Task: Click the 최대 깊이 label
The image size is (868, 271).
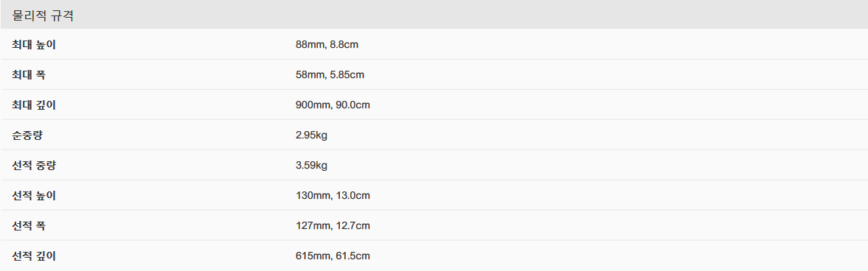Action: click(34, 105)
